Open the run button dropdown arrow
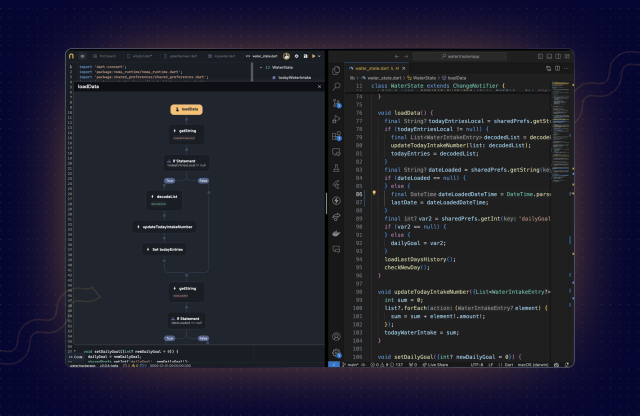The width and height of the screenshot is (640, 416). coord(318,56)
